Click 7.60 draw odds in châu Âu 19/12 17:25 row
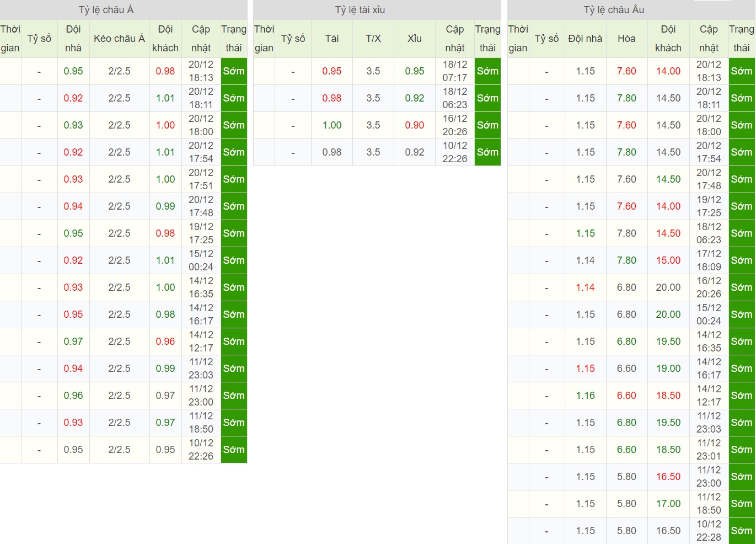Screen dimensions: 756x544 click(626, 206)
